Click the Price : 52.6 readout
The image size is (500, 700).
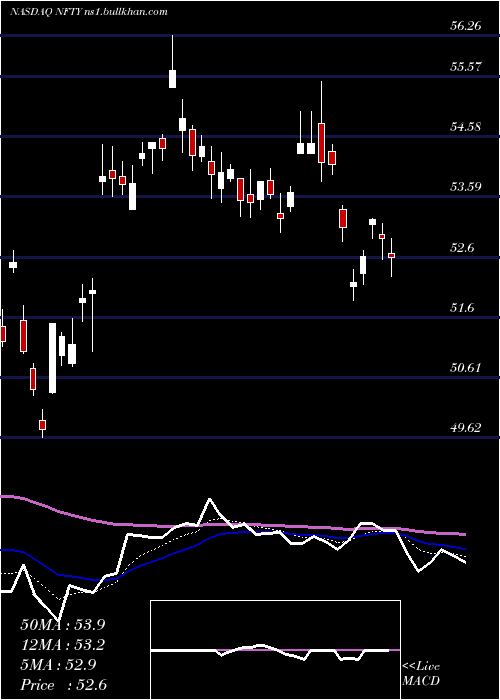63,685
